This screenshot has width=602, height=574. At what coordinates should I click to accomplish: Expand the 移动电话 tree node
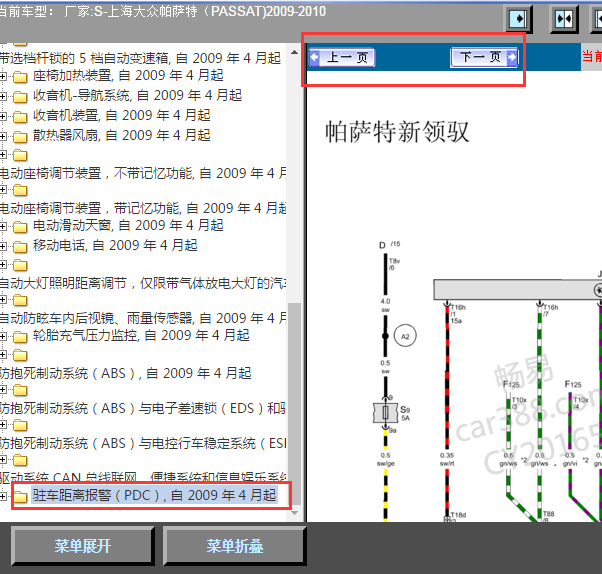pyautogui.click(x=3, y=246)
